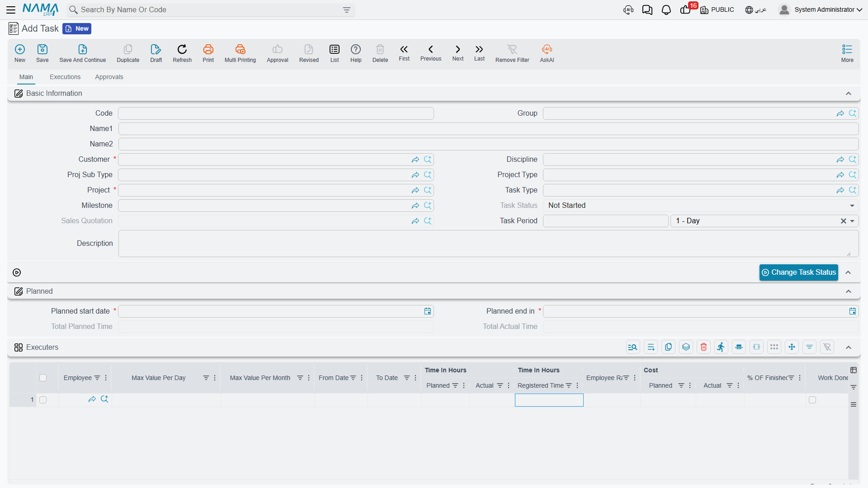Click Registered Time cell in row 1
Viewport: 868px width, 488px height.
tap(549, 400)
